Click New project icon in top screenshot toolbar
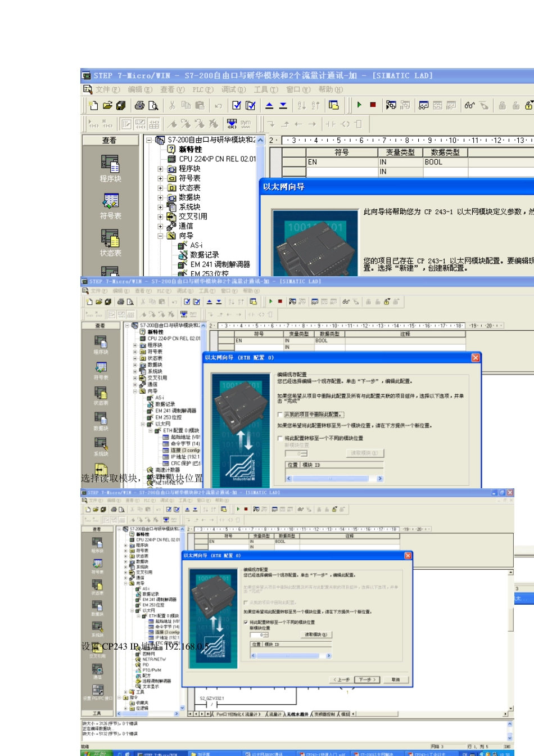Screen dimensions: 534x756 click(x=94, y=105)
